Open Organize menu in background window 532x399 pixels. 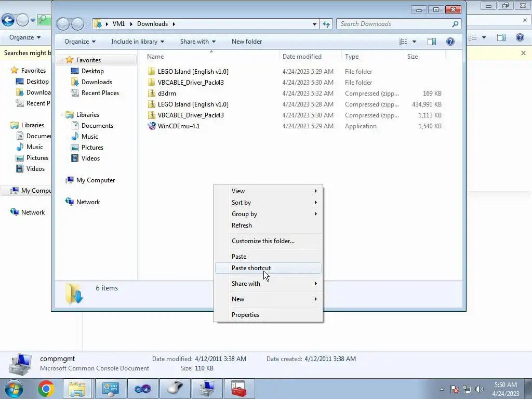[x=25, y=37]
